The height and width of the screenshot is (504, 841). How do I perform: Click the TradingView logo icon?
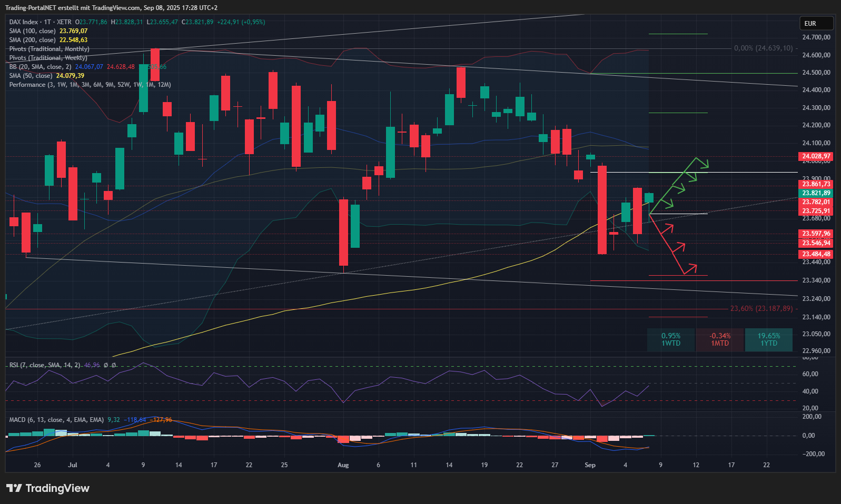(x=14, y=488)
